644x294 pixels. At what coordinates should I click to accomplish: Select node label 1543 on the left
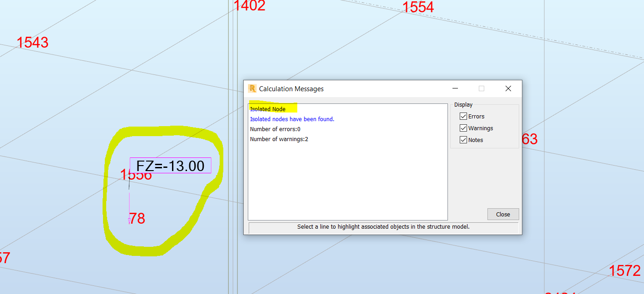(33, 42)
